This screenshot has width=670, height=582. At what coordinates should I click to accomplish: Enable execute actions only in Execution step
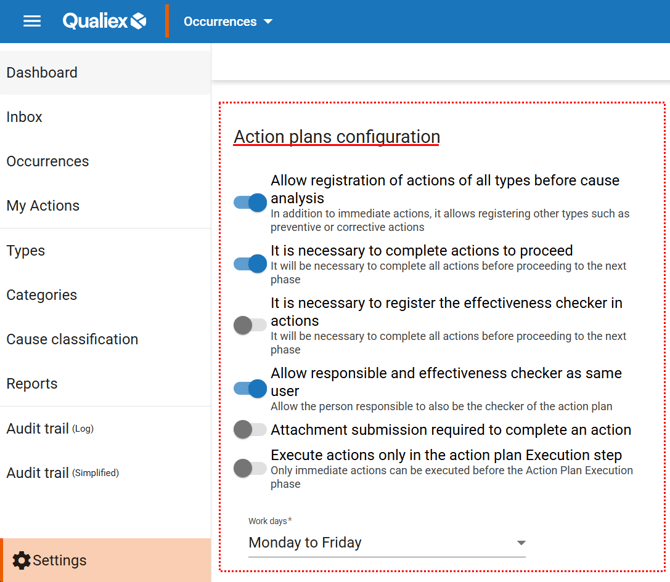click(x=250, y=468)
